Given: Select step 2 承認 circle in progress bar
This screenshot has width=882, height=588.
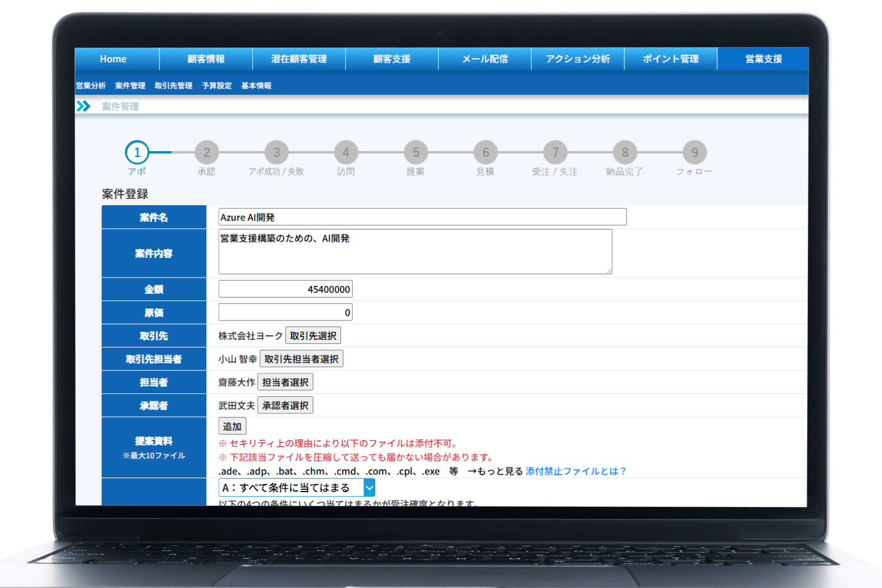Looking at the screenshot, I should pyautogui.click(x=206, y=152).
